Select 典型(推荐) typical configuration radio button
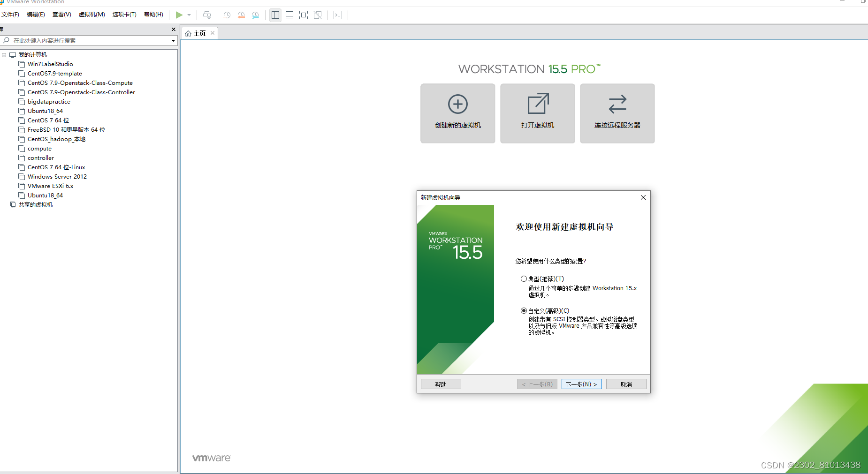868x474 pixels. (x=524, y=278)
